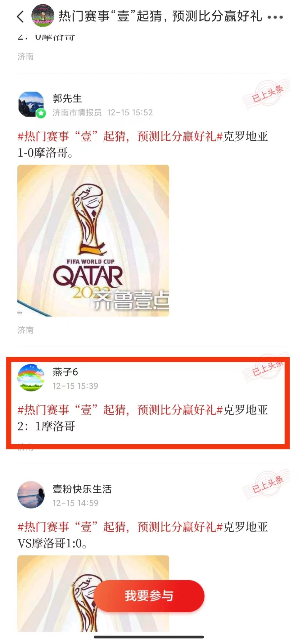
Task: Open 燕子6's rainbow avatar
Action: [x=31, y=377]
